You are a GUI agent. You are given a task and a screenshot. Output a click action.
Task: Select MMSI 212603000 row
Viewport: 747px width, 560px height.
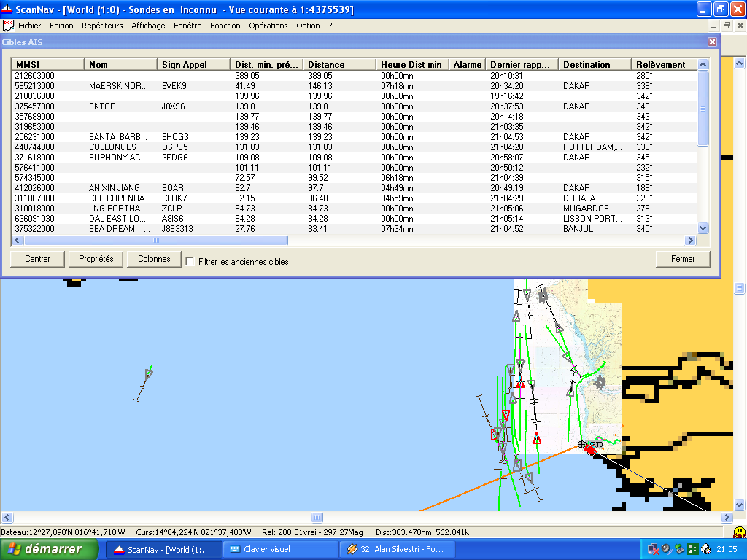pyautogui.click(x=354, y=76)
